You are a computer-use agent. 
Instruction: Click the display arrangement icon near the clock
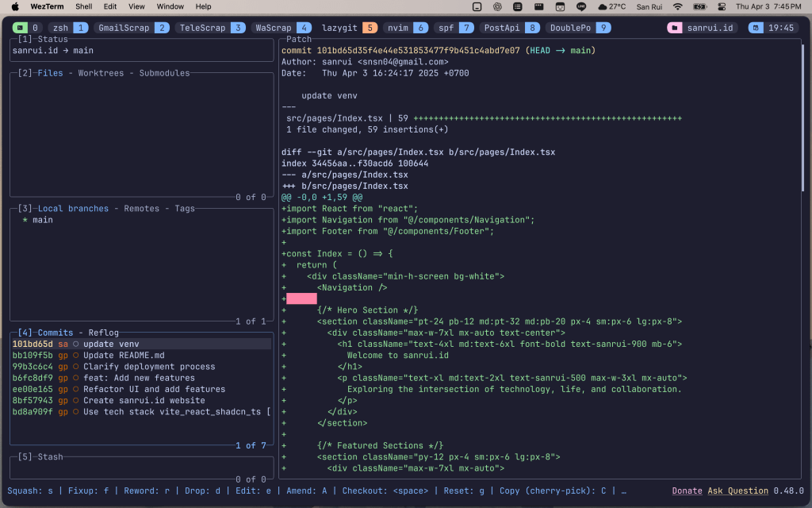[720, 6]
